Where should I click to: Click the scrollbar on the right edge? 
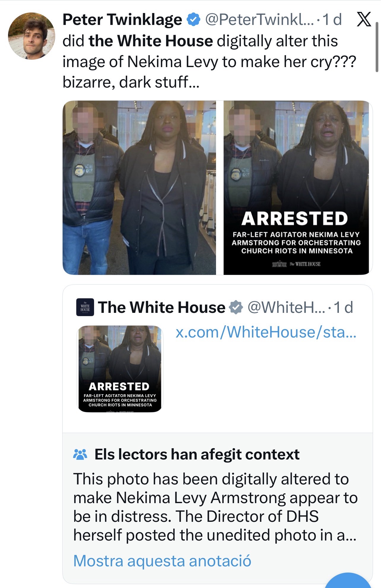tap(377, 47)
